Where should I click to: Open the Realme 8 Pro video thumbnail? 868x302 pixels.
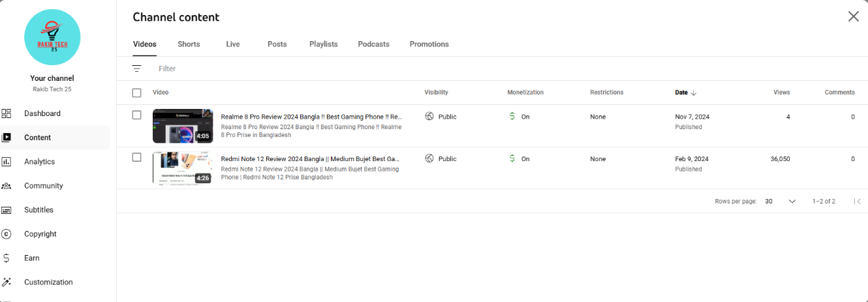[x=183, y=126]
